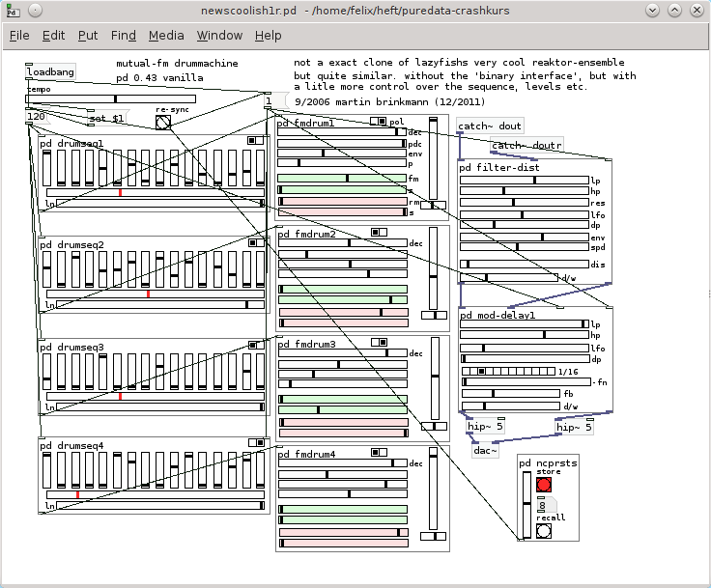This screenshot has width=711, height=588.
Task: Click the catch~ dout object box
Action: (490, 126)
